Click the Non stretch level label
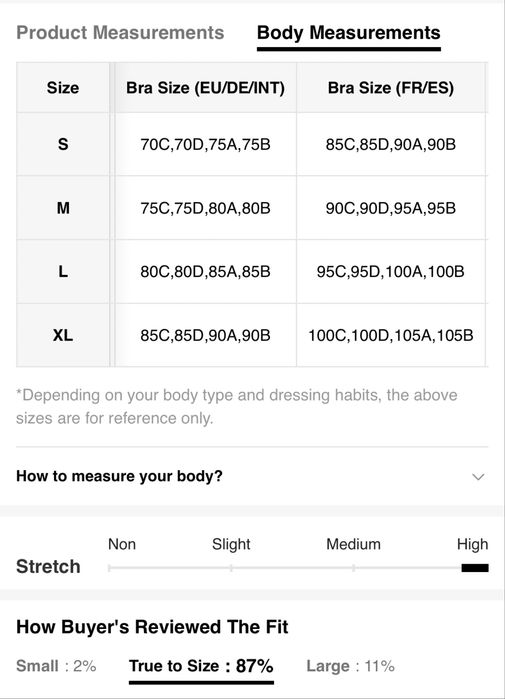The image size is (505, 699). 122,544
